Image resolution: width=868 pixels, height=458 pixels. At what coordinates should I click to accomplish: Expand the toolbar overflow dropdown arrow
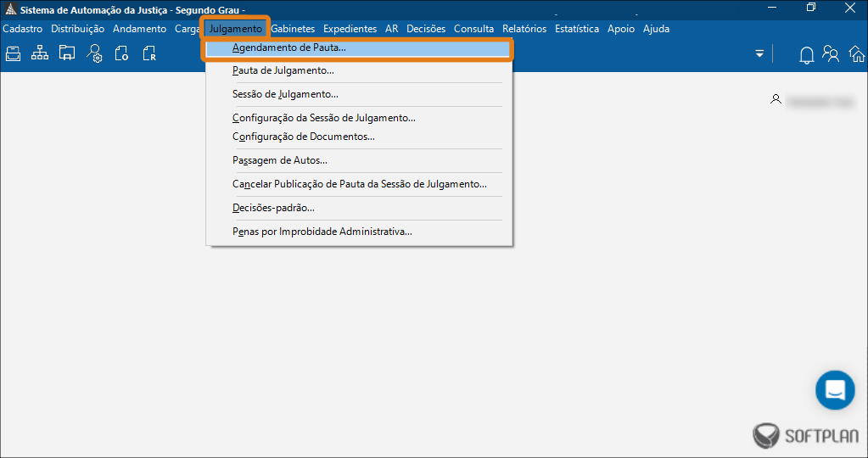click(759, 53)
